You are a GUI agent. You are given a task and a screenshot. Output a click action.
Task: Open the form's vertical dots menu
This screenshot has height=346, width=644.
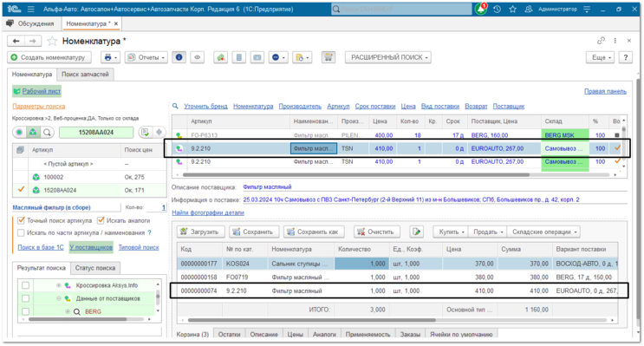(615, 40)
